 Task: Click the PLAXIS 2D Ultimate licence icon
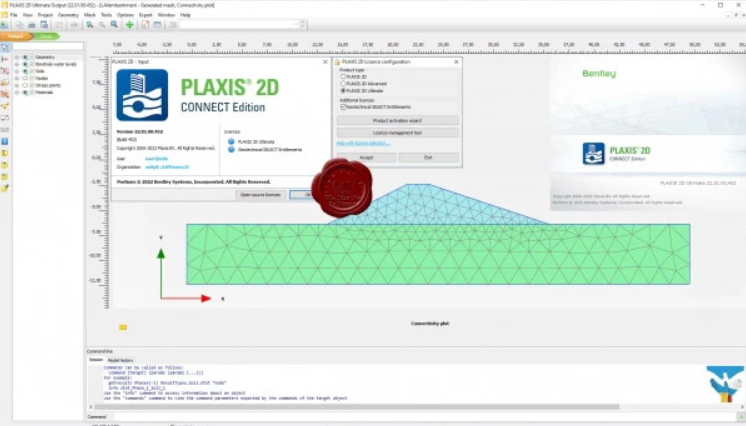coord(232,141)
